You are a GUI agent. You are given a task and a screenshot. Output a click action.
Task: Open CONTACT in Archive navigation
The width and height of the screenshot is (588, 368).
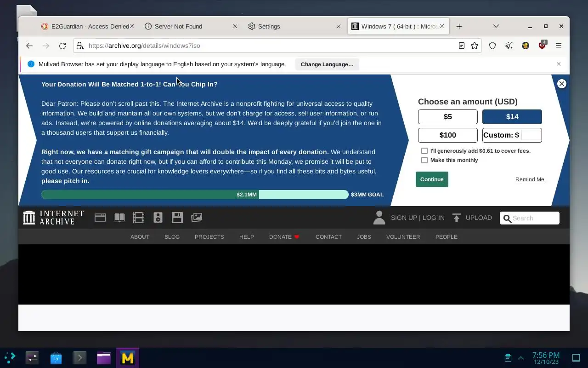[328, 237]
